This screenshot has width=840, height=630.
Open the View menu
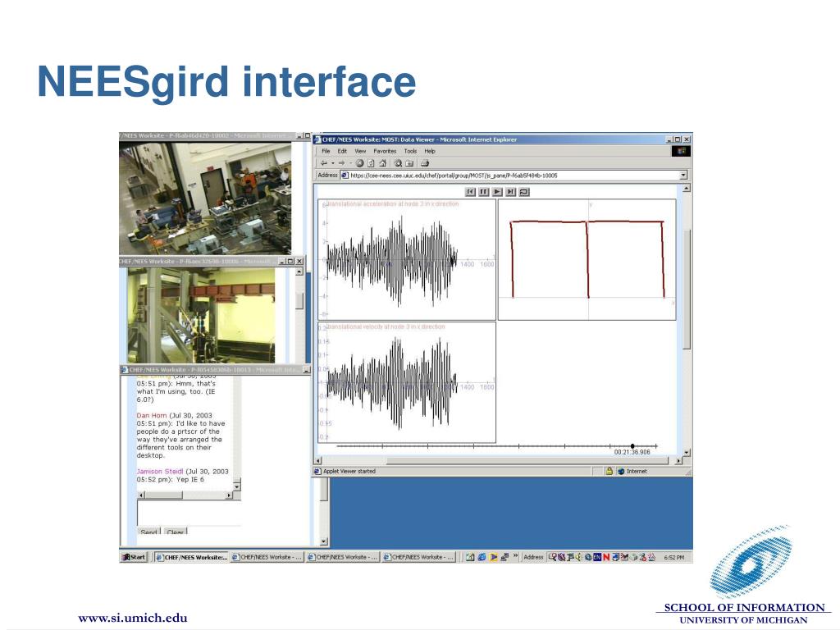click(x=361, y=151)
